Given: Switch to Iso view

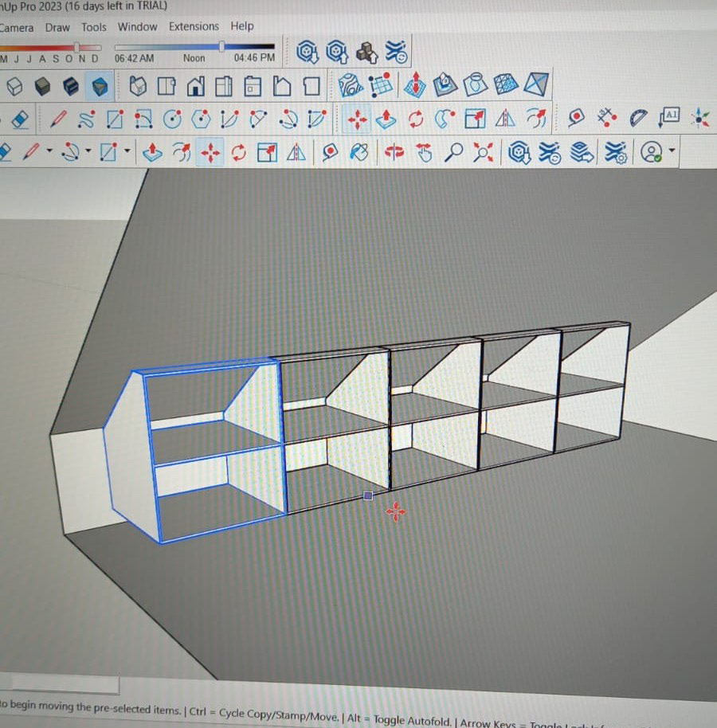Looking at the screenshot, I should (138, 86).
